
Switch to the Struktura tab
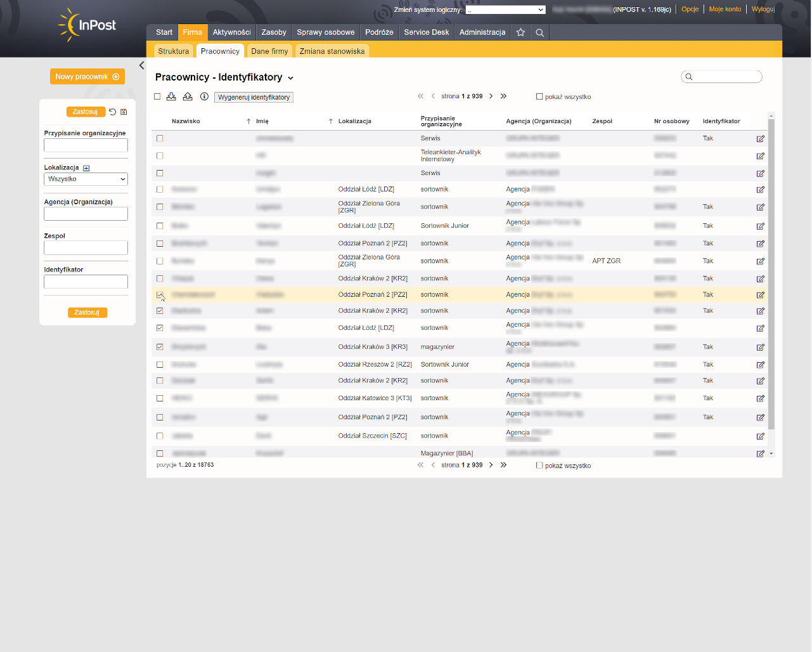[174, 51]
